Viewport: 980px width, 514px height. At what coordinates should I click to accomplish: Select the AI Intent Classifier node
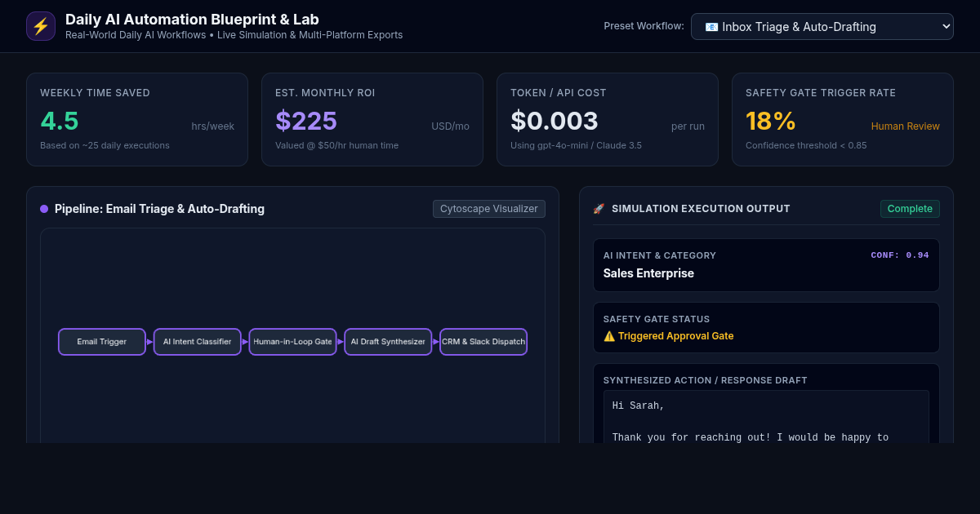tap(198, 342)
